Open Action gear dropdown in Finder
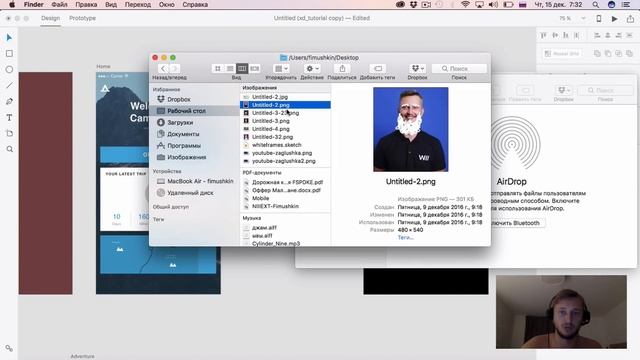The width and height of the screenshot is (640, 360). point(312,69)
